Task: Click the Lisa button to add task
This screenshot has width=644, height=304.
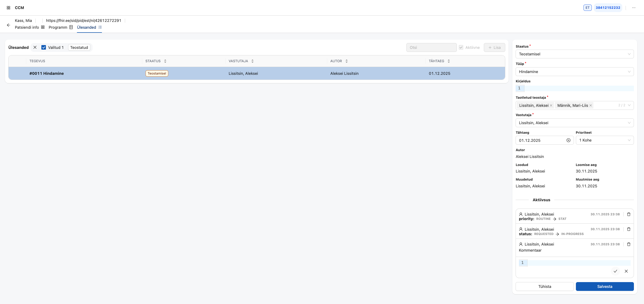Action: click(x=494, y=47)
